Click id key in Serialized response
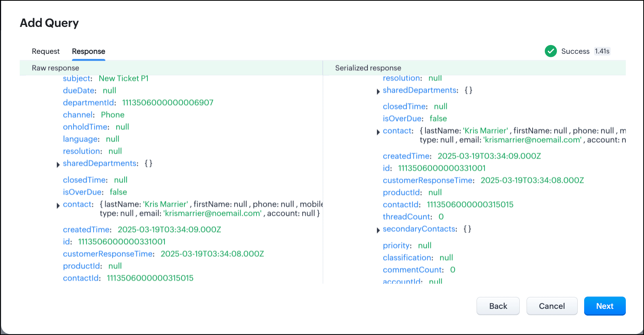The height and width of the screenshot is (335, 644). [387, 168]
